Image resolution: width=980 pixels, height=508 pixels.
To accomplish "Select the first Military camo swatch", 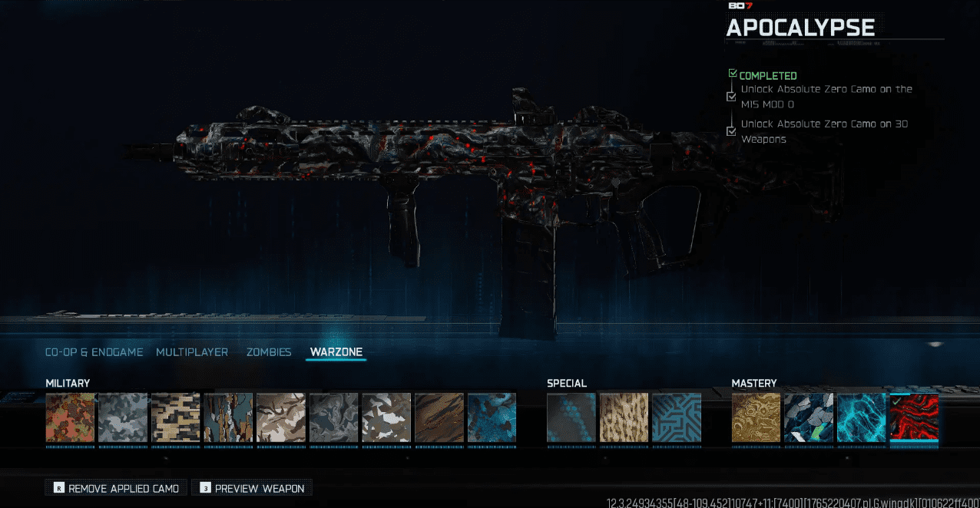I will pos(70,418).
